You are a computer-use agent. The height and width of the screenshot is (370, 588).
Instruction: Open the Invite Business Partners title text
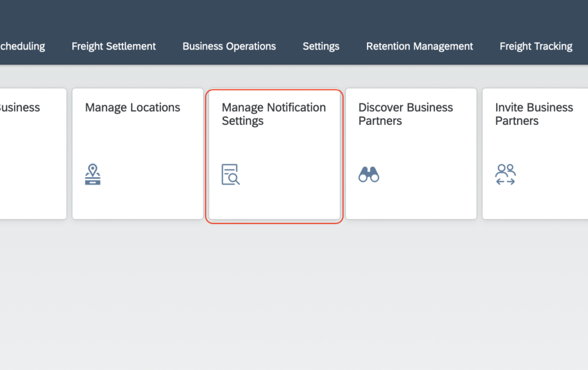[x=534, y=114]
